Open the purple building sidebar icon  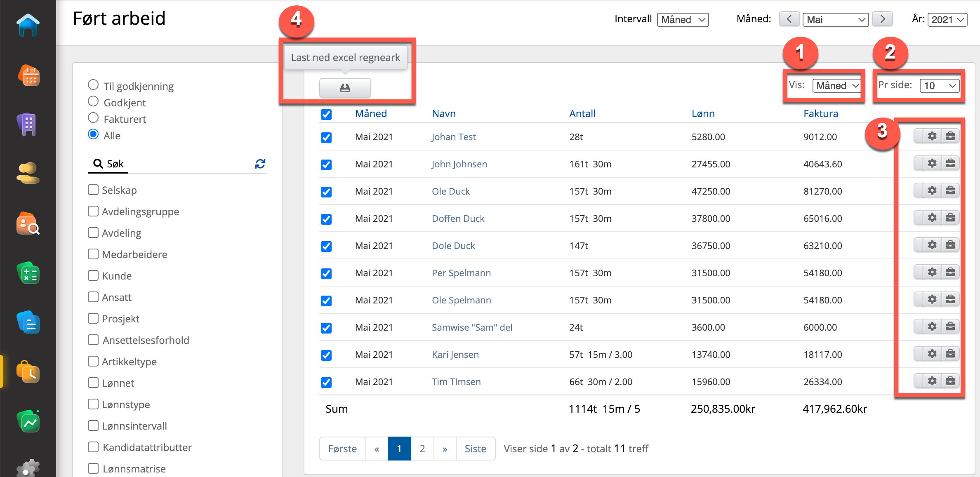28,124
